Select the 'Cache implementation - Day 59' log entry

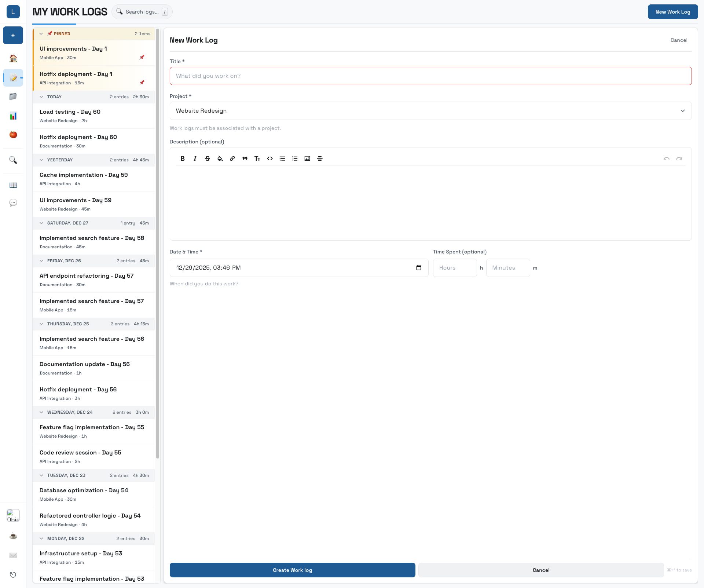point(93,179)
